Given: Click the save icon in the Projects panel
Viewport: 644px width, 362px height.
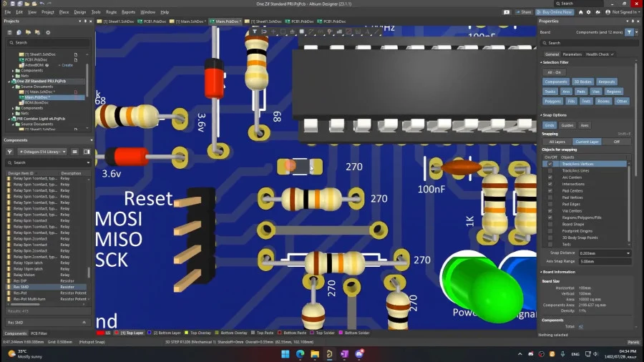Looking at the screenshot, I should (9, 32).
